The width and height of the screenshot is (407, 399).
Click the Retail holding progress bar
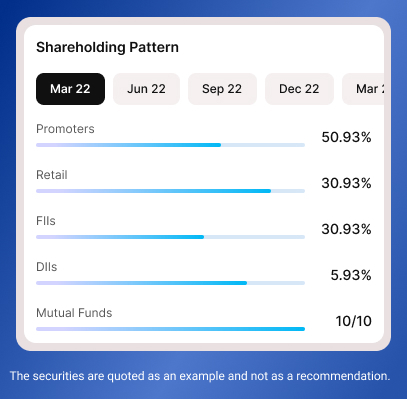pyautogui.click(x=170, y=191)
